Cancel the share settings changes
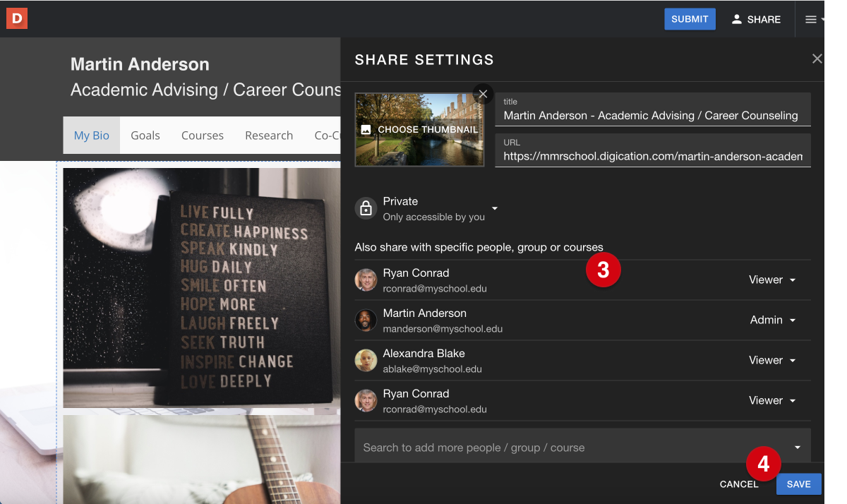Screen dimensions: 847x504 (x=739, y=484)
